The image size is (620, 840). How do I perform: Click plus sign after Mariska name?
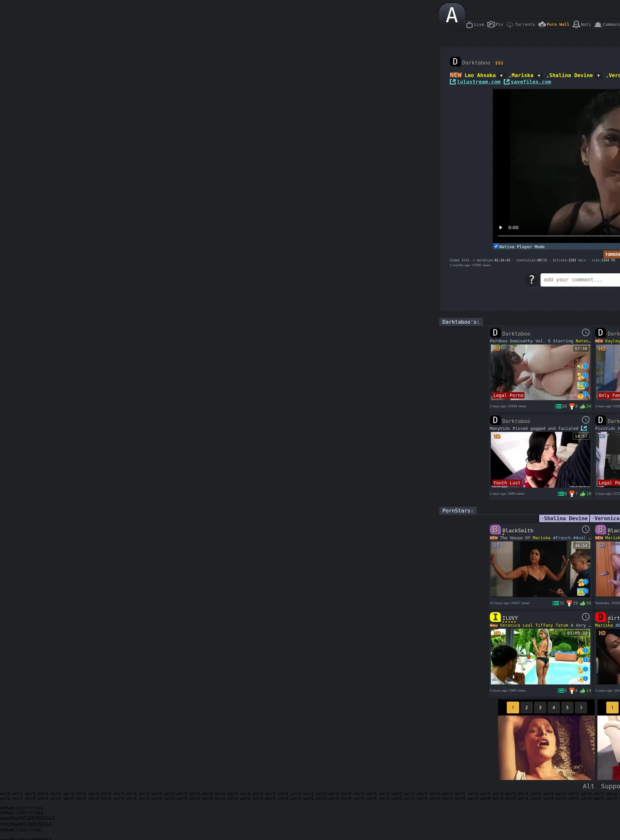pos(539,76)
